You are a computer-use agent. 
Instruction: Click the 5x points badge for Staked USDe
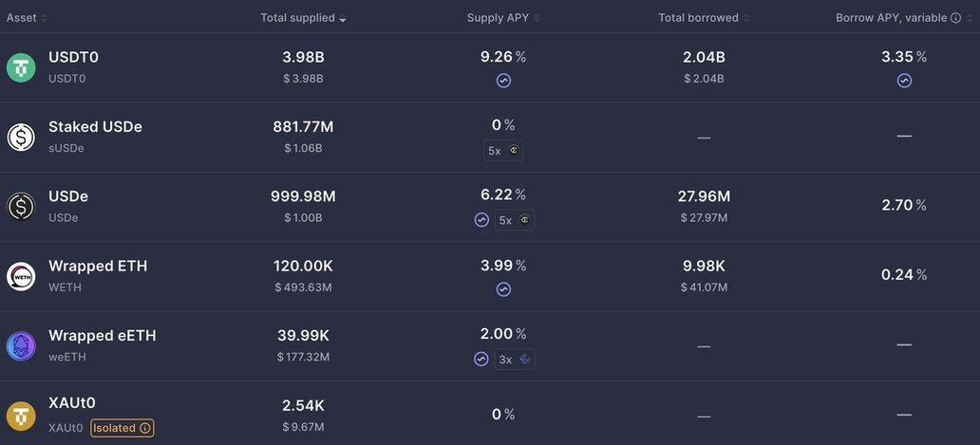(x=503, y=151)
